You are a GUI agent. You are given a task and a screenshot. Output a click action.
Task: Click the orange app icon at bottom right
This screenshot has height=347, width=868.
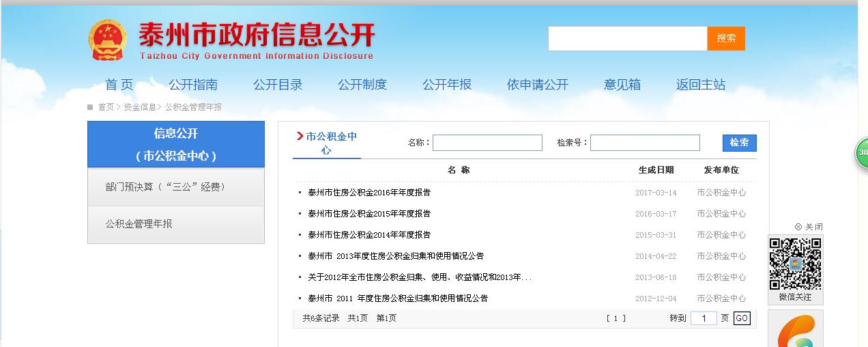(796, 331)
